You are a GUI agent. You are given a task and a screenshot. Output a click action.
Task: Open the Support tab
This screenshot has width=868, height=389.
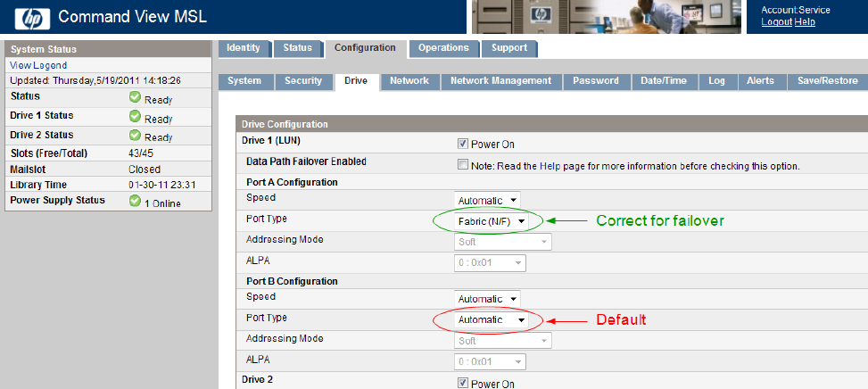tap(509, 48)
